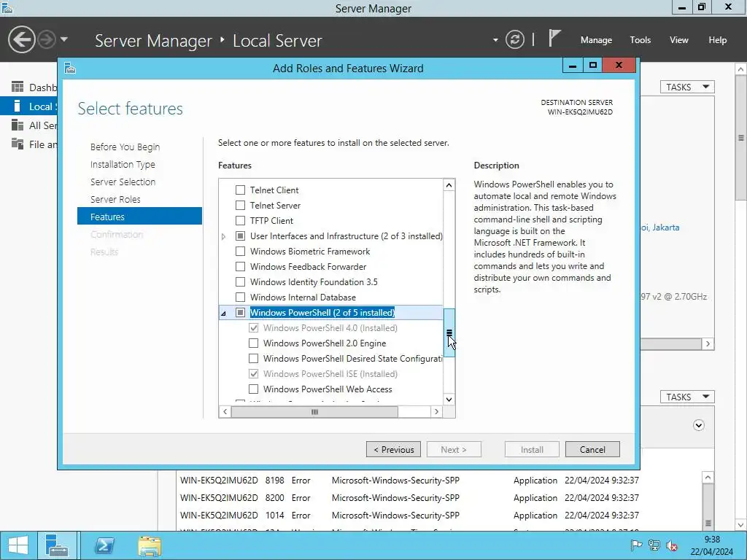The image size is (747, 560).
Task: Click the Jakarta time zone link
Action: [x=659, y=227]
